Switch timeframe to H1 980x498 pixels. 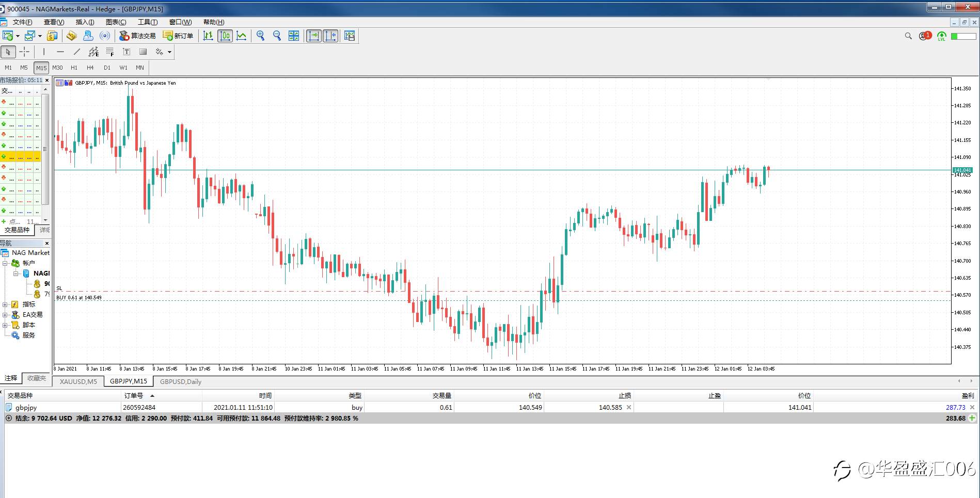pyautogui.click(x=74, y=68)
